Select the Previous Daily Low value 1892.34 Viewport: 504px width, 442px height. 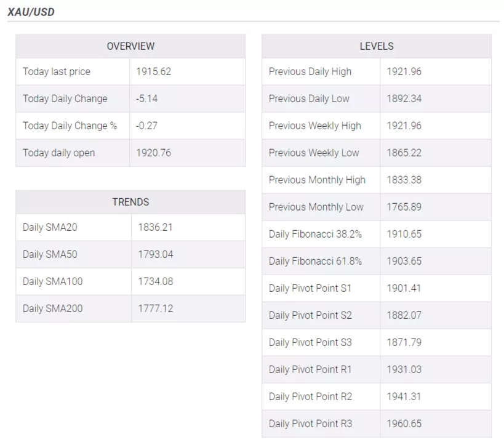(x=404, y=98)
